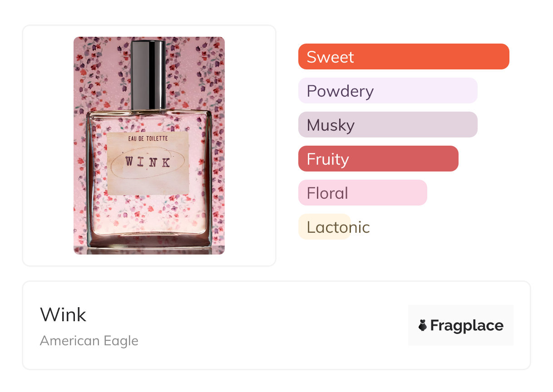Select the Powdery accord bar
Image resolution: width=553 pixels, height=392 pixels.
(387, 91)
